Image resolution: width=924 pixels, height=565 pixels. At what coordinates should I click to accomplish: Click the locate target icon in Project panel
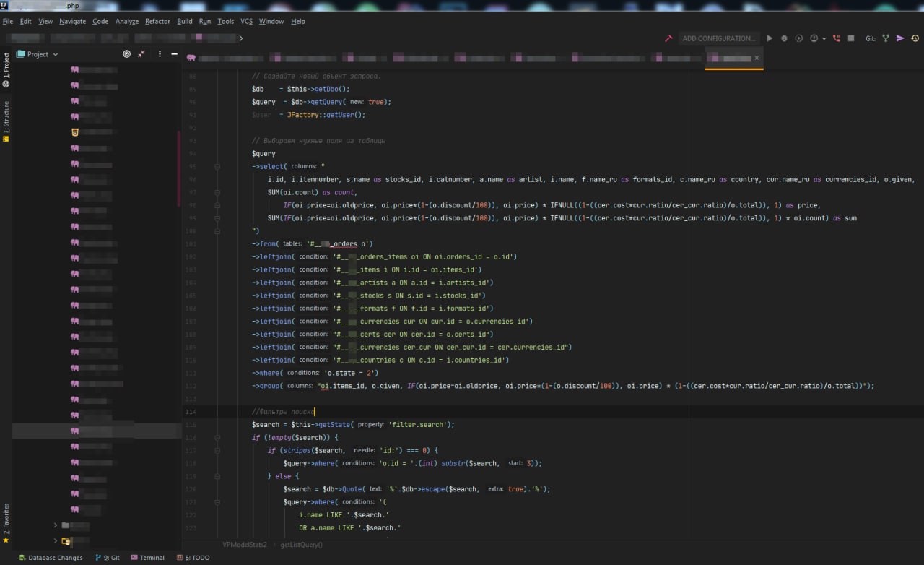click(126, 54)
